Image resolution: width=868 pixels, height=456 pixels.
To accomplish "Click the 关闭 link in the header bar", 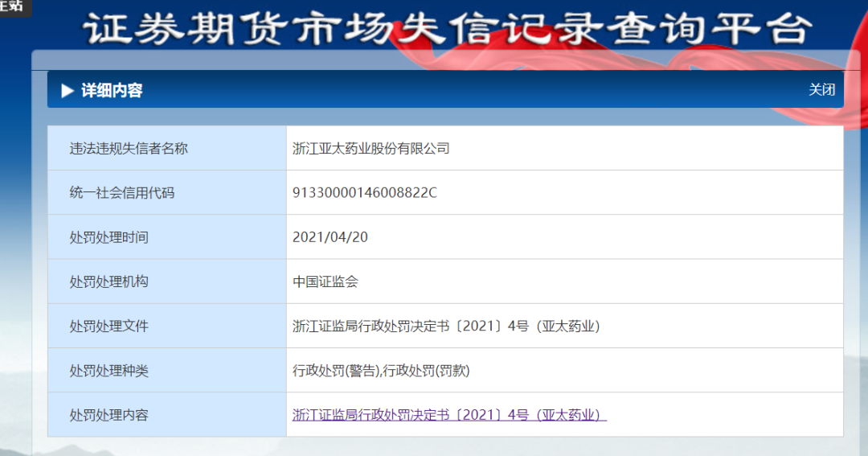I will 821,90.
